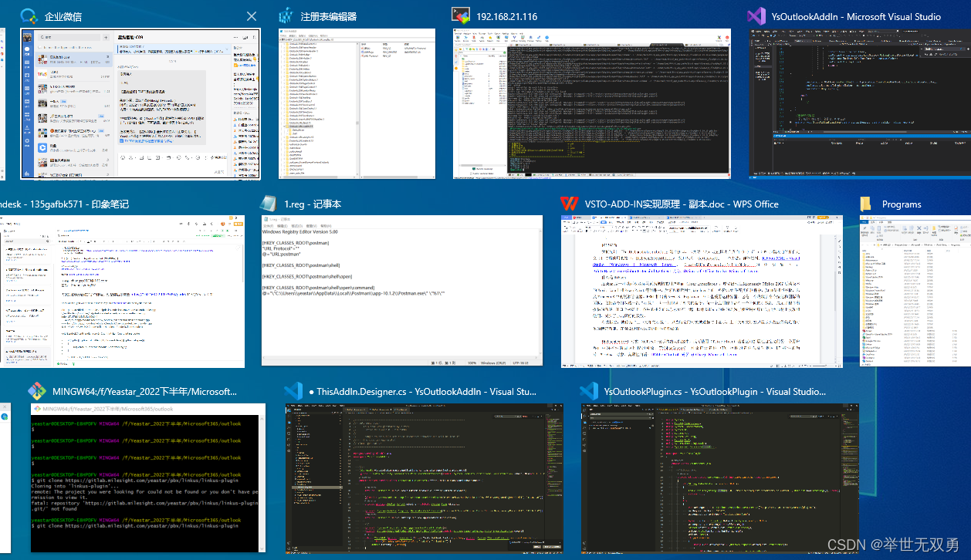Click the purple Visual Studio icon for YsOutlookAddIn

[756, 16]
